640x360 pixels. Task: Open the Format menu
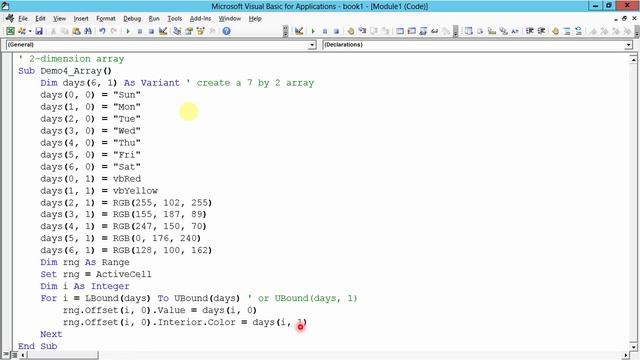(x=106, y=19)
